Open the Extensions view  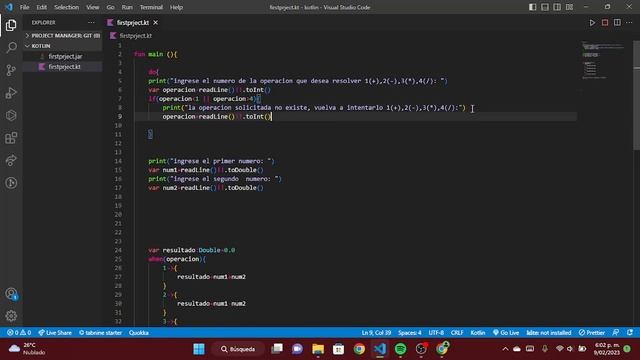pyautogui.click(x=11, y=138)
